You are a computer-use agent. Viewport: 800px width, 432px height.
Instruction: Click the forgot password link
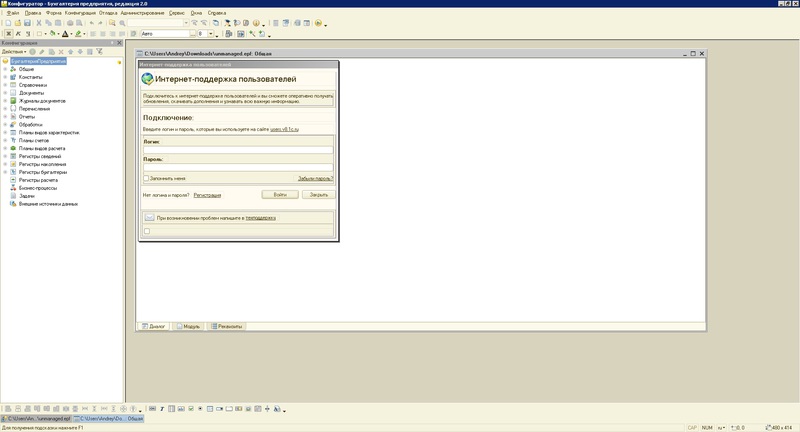point(315,179)
